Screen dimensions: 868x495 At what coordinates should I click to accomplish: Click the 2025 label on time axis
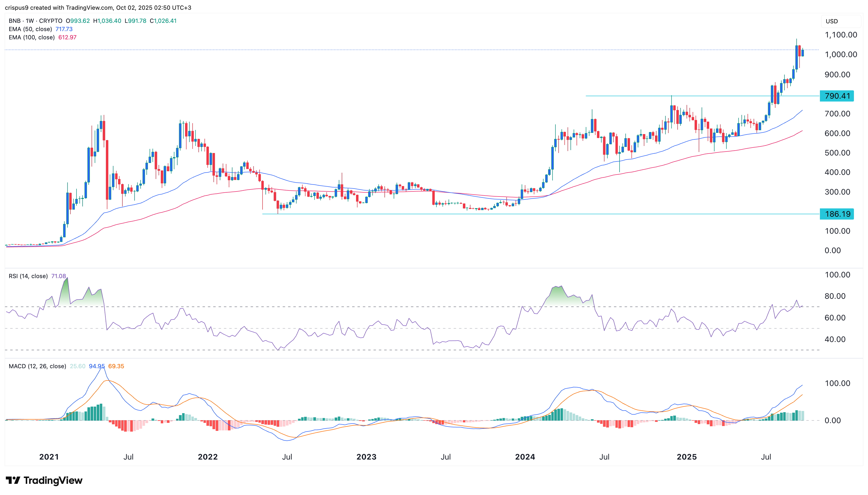tap(687, 457)
